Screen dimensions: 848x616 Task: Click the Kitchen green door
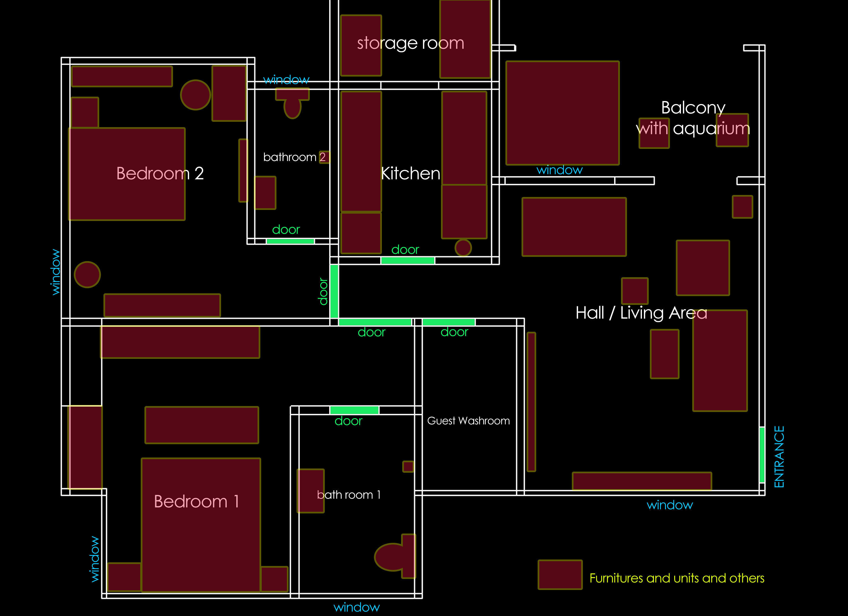tap(408, 261)
